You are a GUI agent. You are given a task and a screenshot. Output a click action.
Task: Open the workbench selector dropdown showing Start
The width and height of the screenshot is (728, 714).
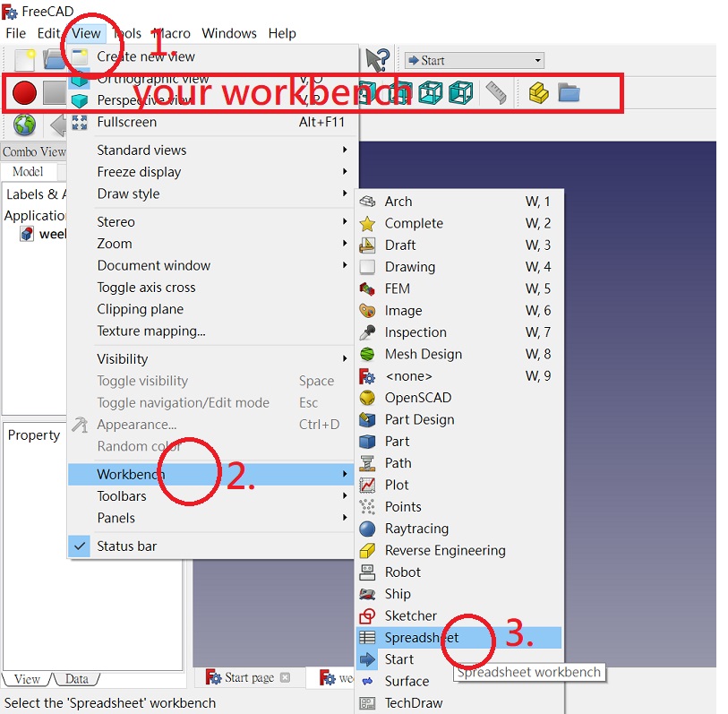(475, 60)
